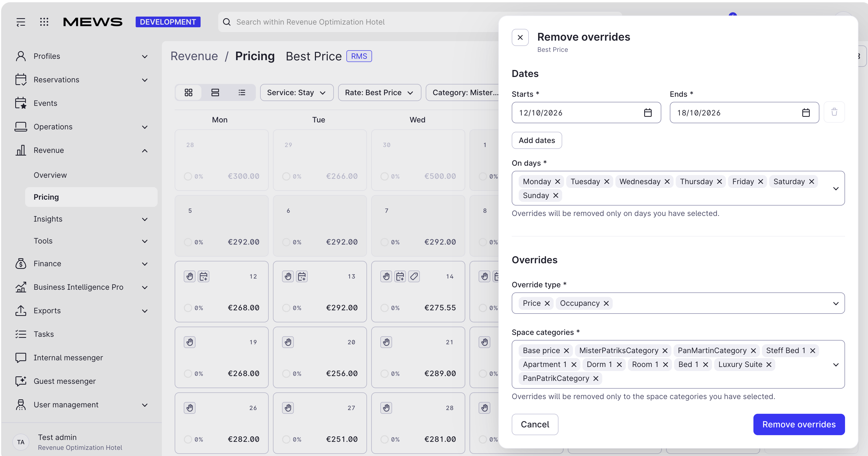
Task: Select the radio circle on day 6
Action: (x=286, y=242)
